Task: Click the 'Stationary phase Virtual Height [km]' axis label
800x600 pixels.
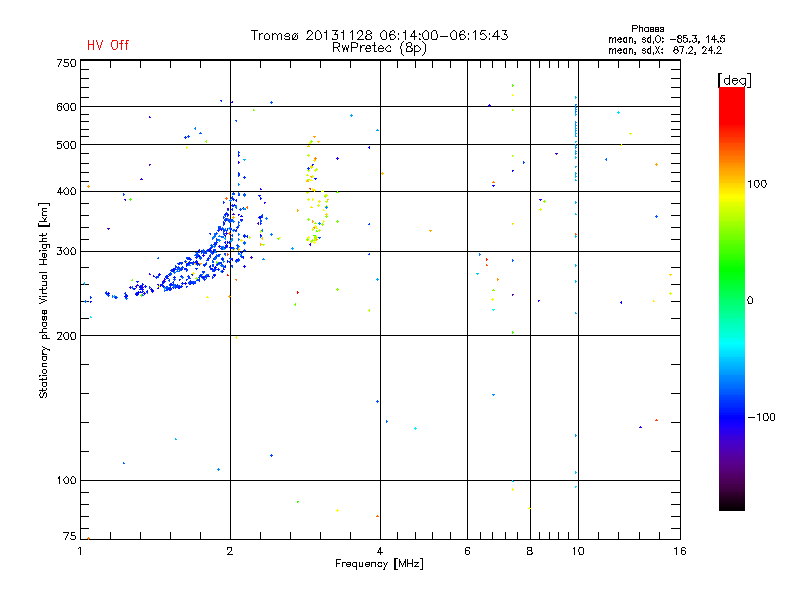Action: (x=44, y=301)
